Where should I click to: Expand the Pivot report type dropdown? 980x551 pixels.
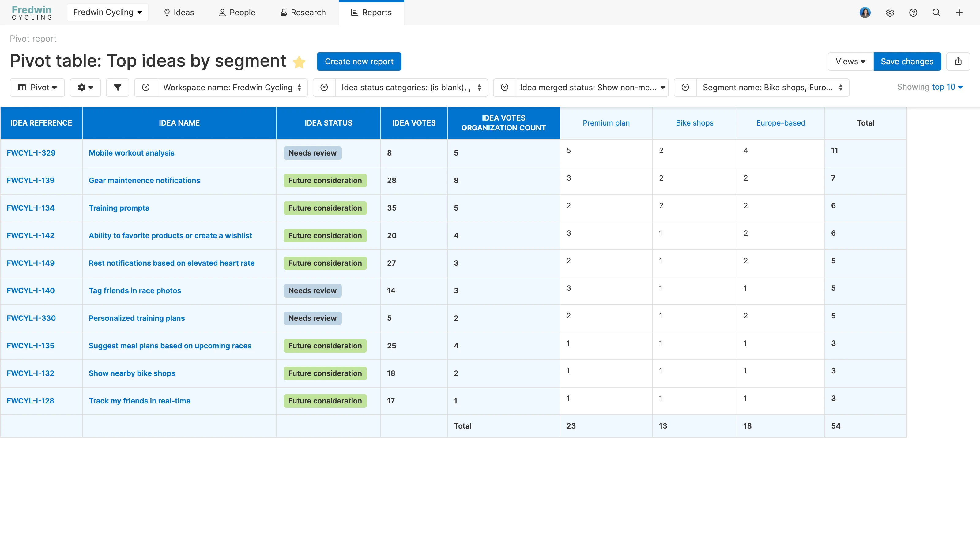37,88
